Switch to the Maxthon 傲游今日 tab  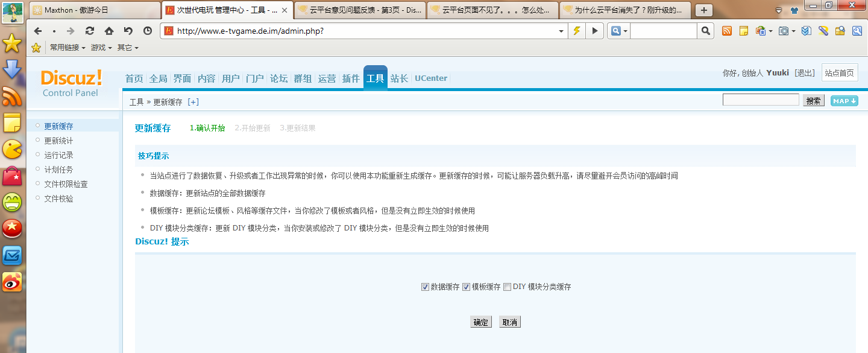(x=94, y=10)
